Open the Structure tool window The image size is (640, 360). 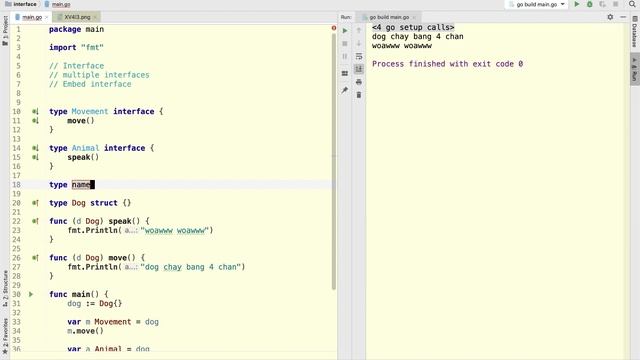[x=5, y=288]
